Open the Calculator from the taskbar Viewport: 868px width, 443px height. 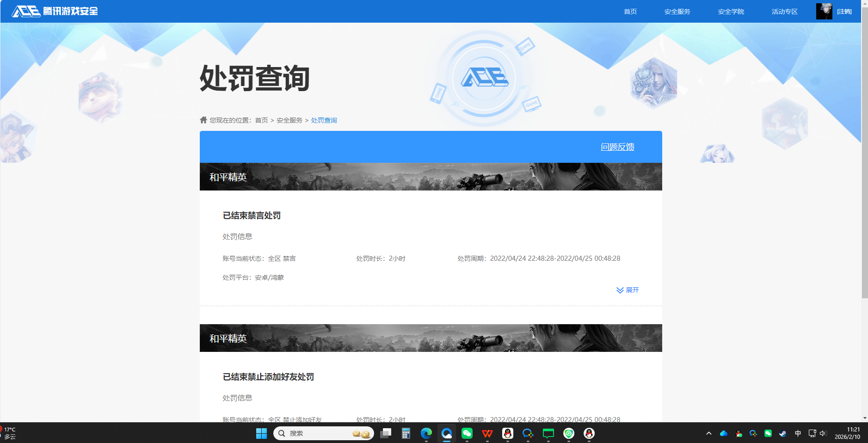(x=406, y=433)
